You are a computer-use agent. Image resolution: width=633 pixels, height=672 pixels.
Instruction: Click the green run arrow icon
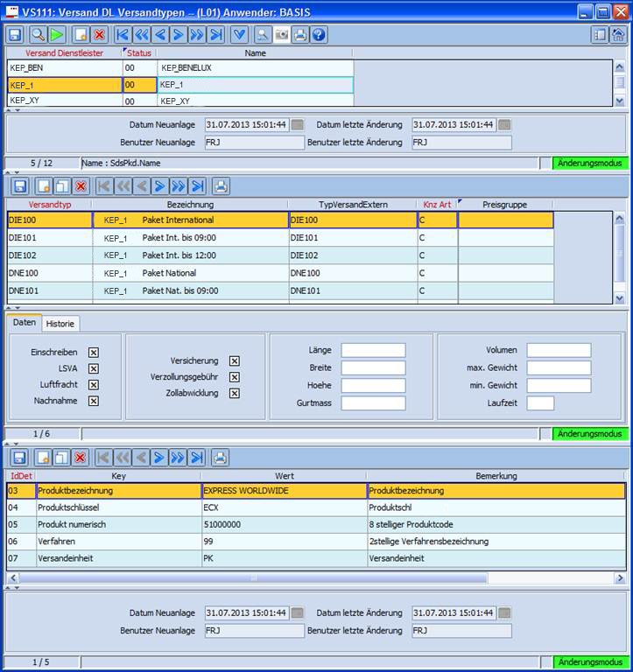57,35
